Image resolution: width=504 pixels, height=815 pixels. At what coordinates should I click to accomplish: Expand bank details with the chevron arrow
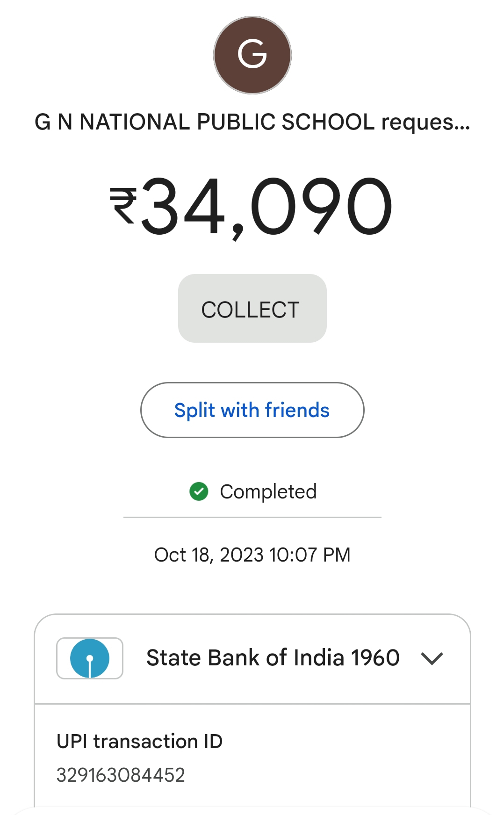[432, 658]
